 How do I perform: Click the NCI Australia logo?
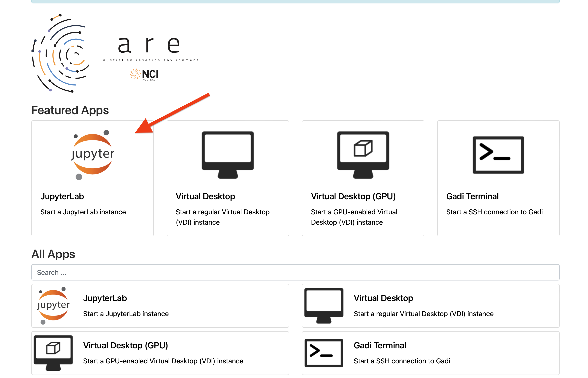click(144, 74)
